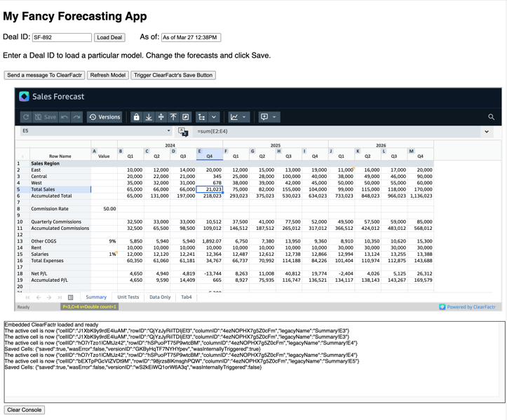Image resolution: width=507 pixels, height=420 pixels.
Task: Switch to the Data Only tab
Action: coord(160,297)
